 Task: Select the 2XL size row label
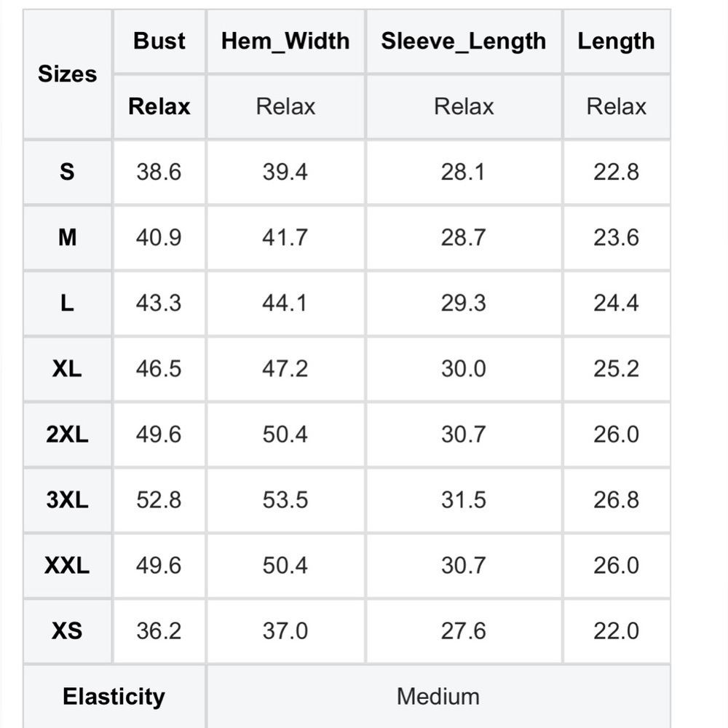click(x=67, y=434)
